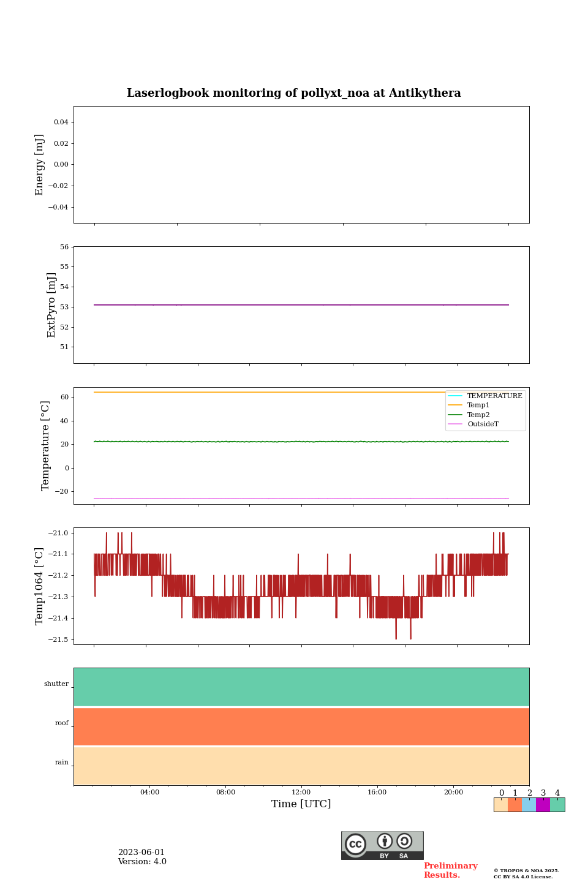Click the red 'Preliminary Results.' text

[451, 870]
